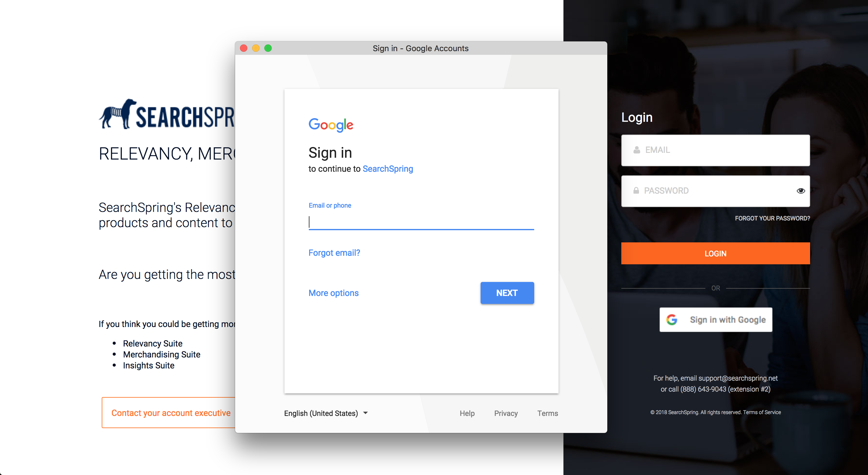Expand the More options section
Viewport: 868px width, 475px height.
point(333,293)
